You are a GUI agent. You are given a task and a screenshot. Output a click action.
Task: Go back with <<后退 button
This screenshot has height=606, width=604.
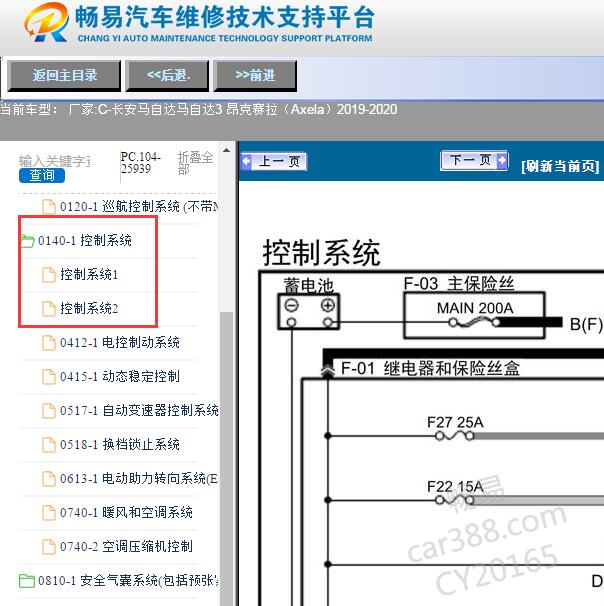(x=168, y=75)
